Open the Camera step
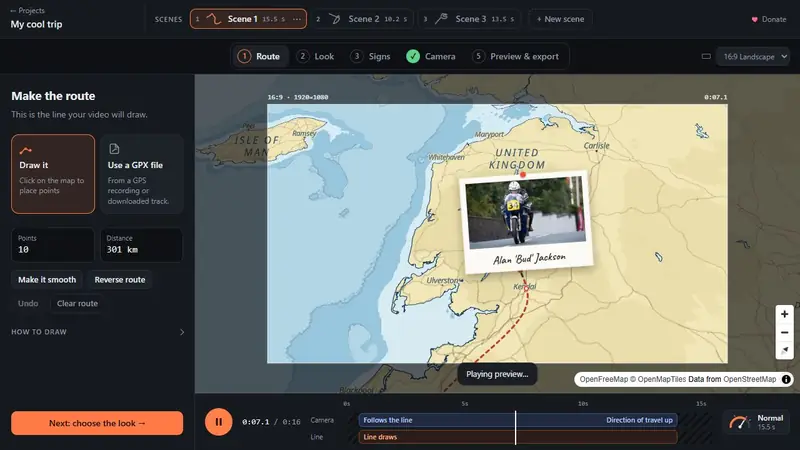The height and width of the screenshot is (450, 800). coord(431,56)
